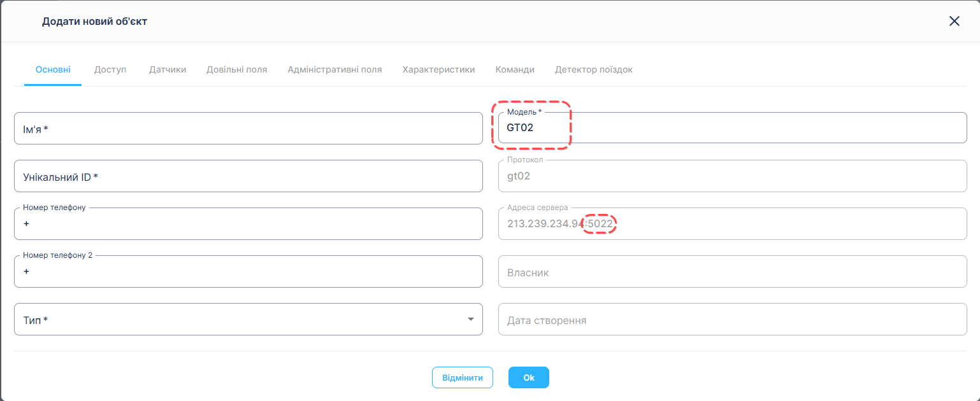Focus the Унікальний ID field

tap(248, 176)
